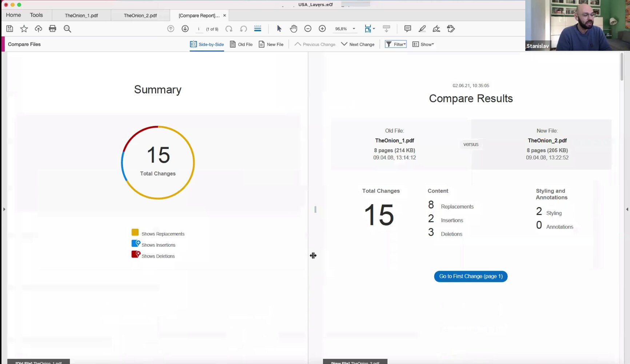Screen dimensions: 630x364
Task: Open the find text magnifier icon
Action: pos(67,29)
